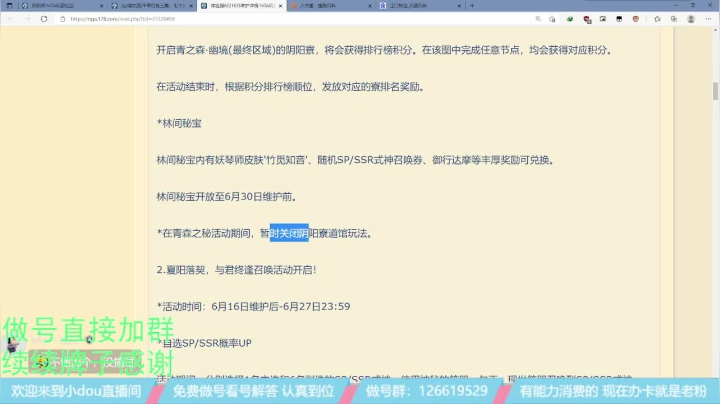The width and height of the screenshot is (720, 404).
Task: Click the highlighted text 时关闭阴
Action: pos(289,233)
